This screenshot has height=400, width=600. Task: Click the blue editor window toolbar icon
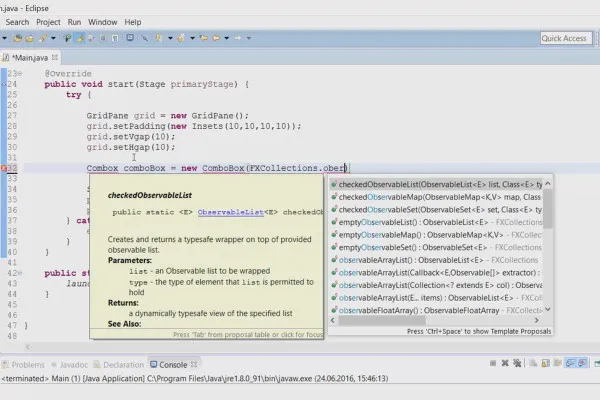click(x=130, y=38)
